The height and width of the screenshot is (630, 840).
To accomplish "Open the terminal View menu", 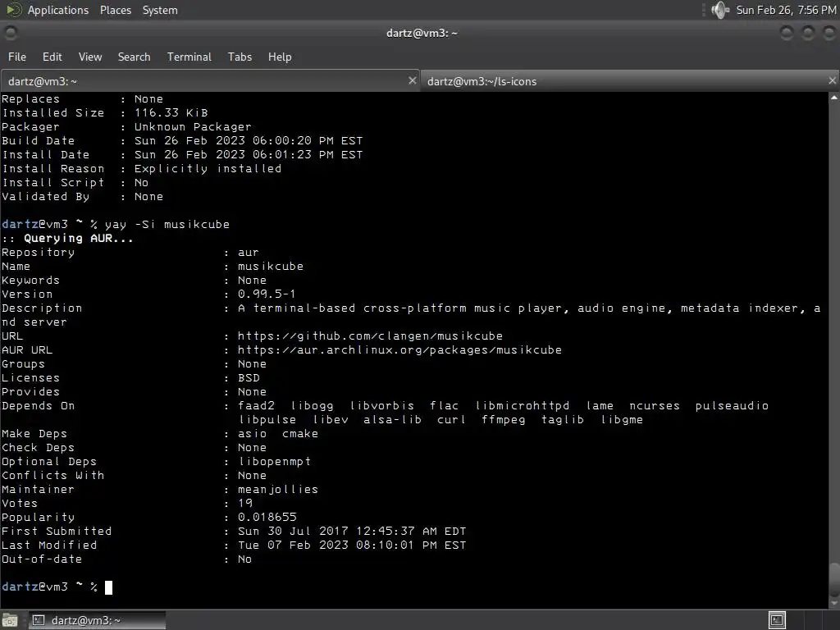I will click(90, 57).
